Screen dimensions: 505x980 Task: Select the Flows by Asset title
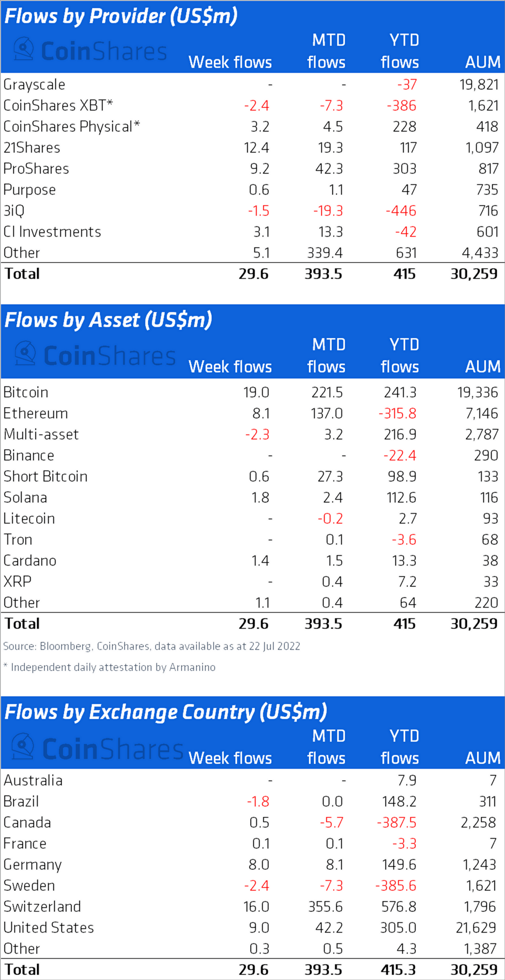tap(108, 320)
